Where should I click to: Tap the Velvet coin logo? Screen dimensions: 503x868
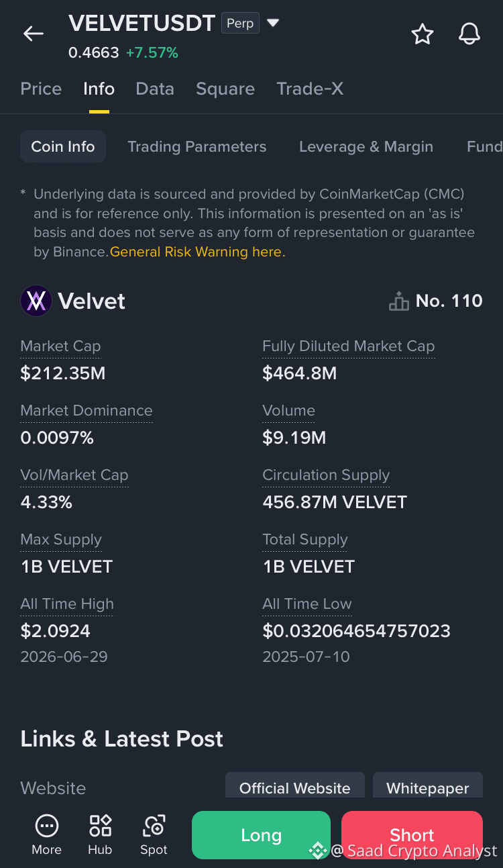(x=36, y=301)
